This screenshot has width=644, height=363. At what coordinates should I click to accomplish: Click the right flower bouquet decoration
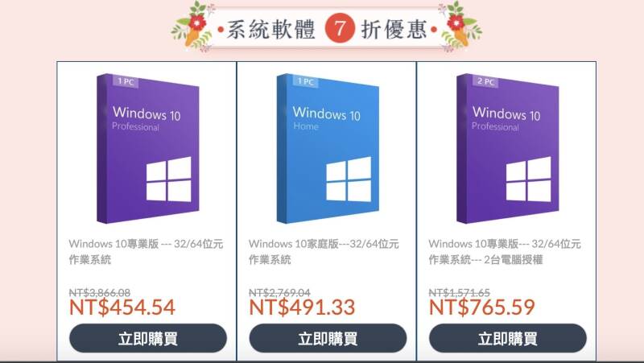pyautogui.click(x=460, y=27)
